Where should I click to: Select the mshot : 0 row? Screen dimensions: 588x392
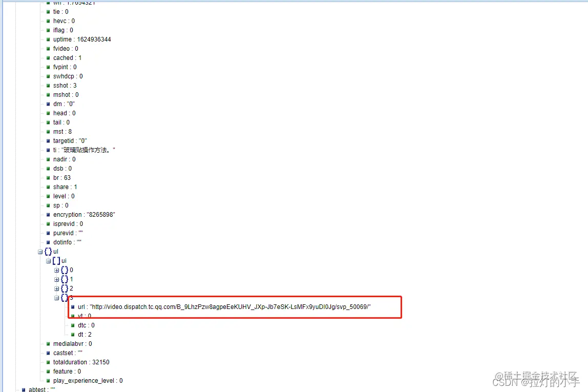(x=66, y=95)
